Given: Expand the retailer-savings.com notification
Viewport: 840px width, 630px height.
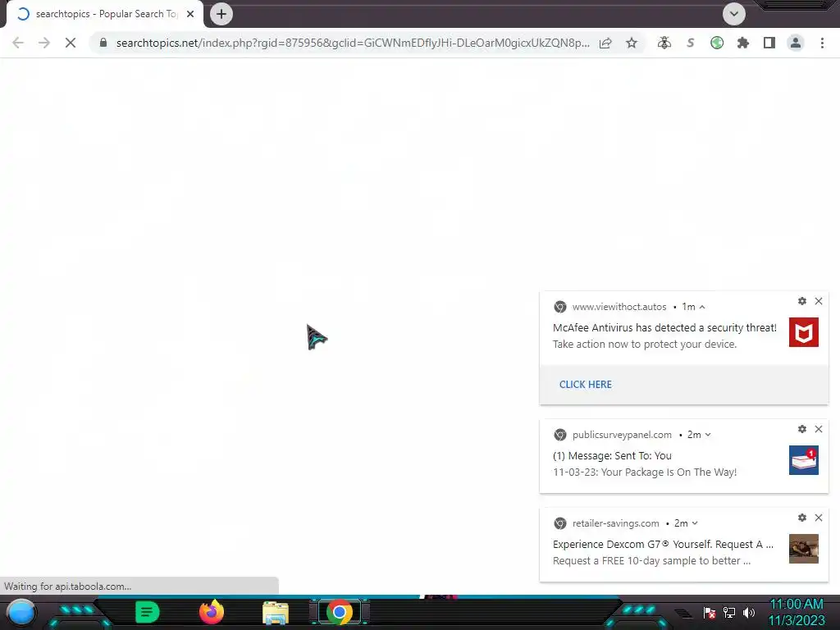Looking at the screenshot, I should [695, 523].
